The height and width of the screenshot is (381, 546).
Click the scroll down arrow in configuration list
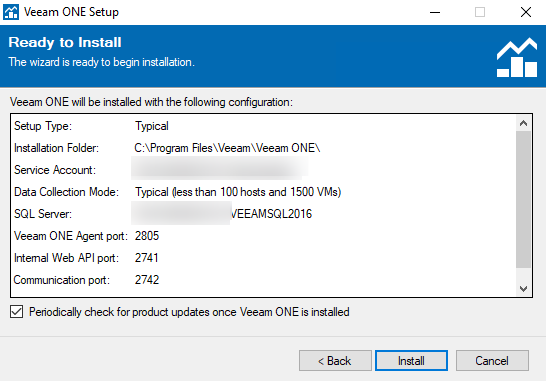[523, 289]
